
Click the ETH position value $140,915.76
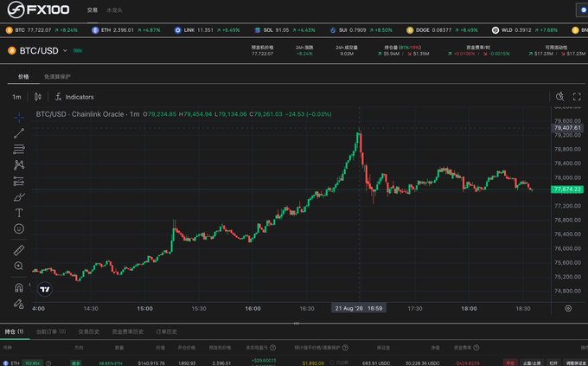click(x=151, y=363)
